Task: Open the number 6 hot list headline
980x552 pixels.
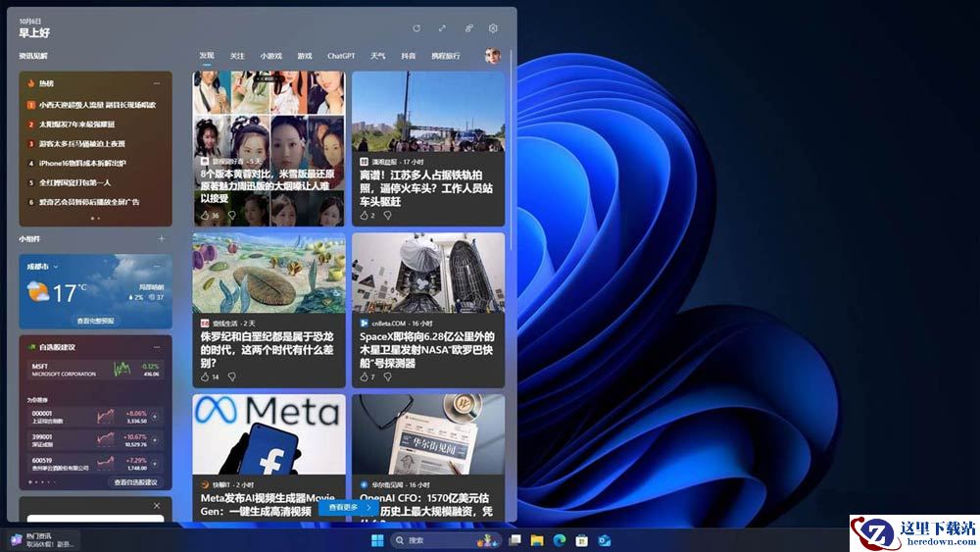Action: click(89, 202)
